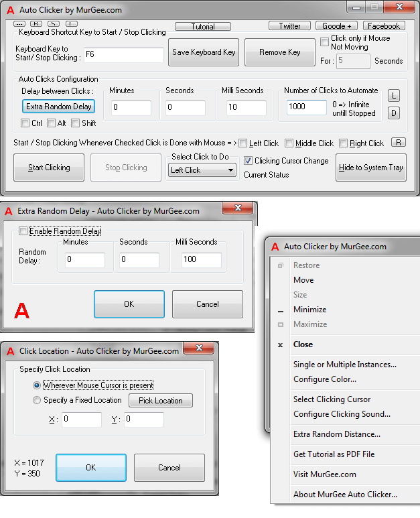Open Configure Clicking Sound... menu item
The height and width of the screenshot is (518, 420).
pos(342,414)
